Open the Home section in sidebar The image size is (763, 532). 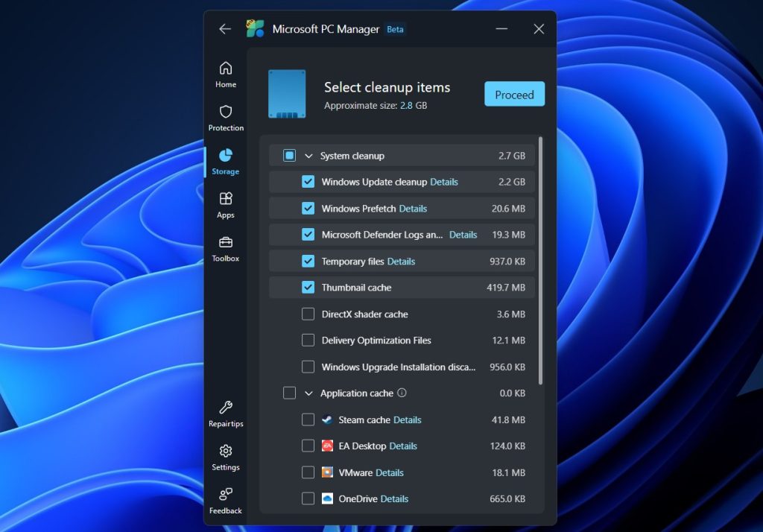pos(226,72)
